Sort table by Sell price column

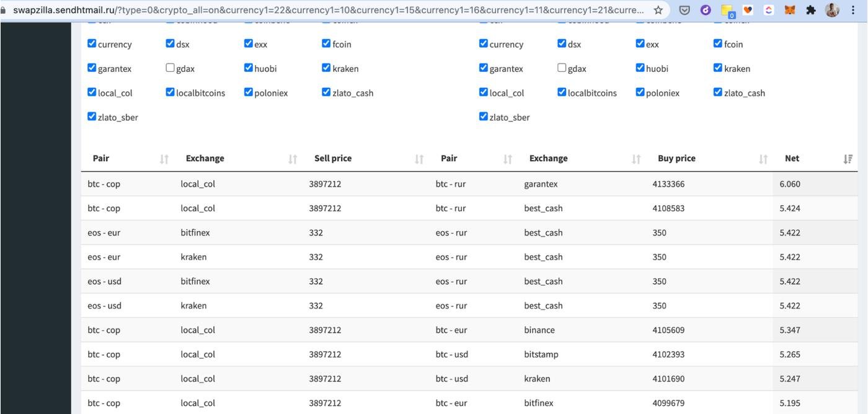point(333,158)
